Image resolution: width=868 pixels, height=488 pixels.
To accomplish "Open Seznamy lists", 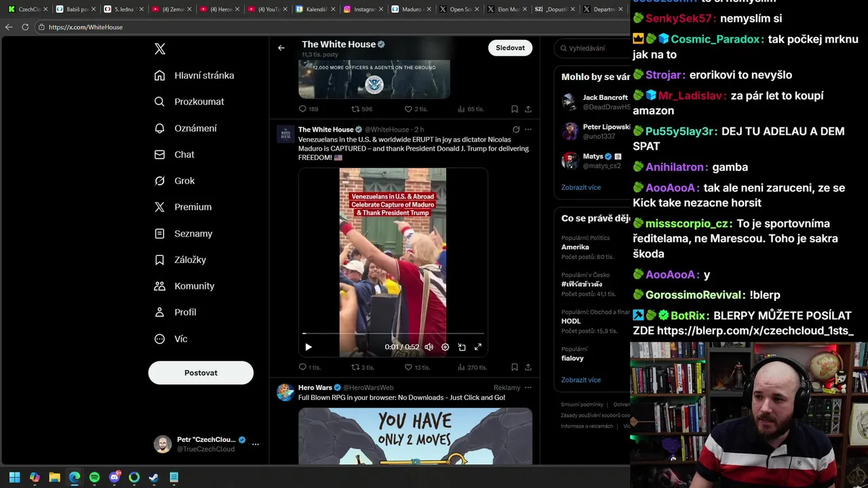I will 183,233.
